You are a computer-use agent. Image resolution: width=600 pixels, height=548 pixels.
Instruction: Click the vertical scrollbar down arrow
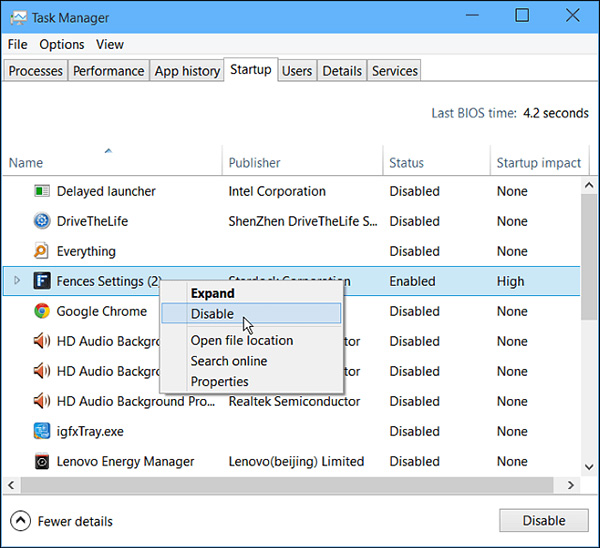coord(589,467)
